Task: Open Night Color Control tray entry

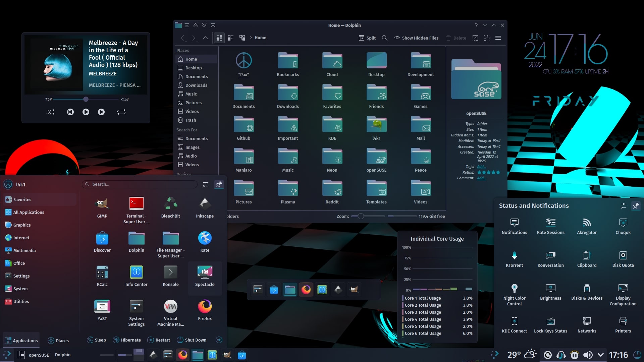Action: coord(515,295)
